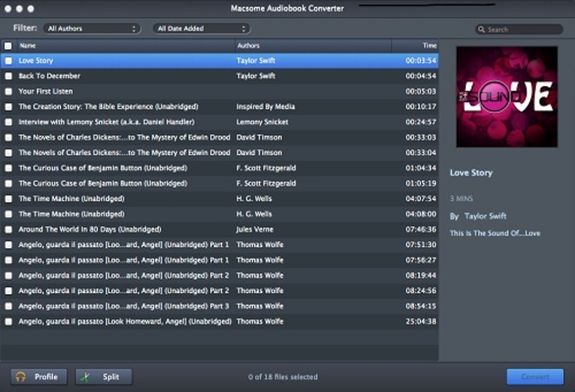575x392 pixels.
Task: Click the Convert button
Action: [535, 377]
